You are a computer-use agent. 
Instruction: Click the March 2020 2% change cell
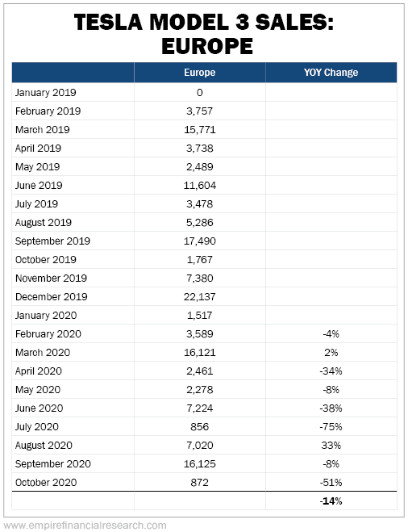pos(331,353)
